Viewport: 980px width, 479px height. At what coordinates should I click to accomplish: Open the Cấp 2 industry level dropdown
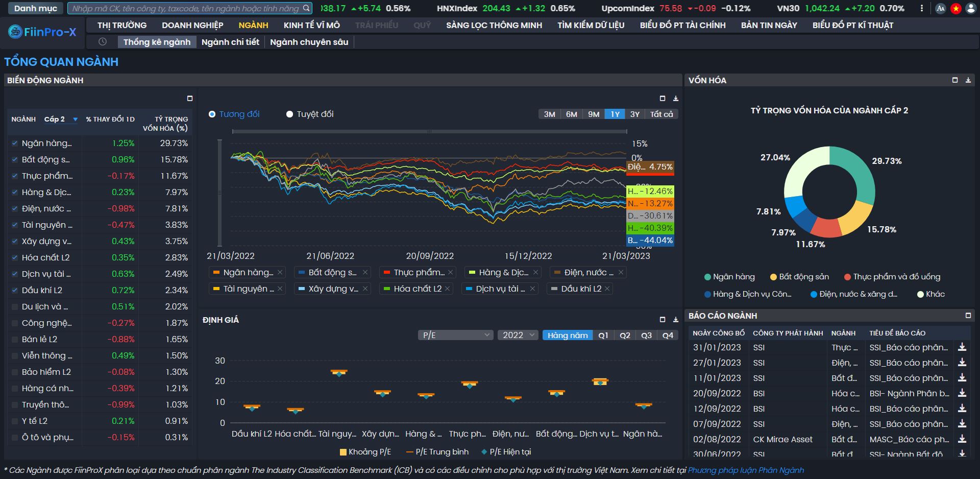[x=60, y=119]
